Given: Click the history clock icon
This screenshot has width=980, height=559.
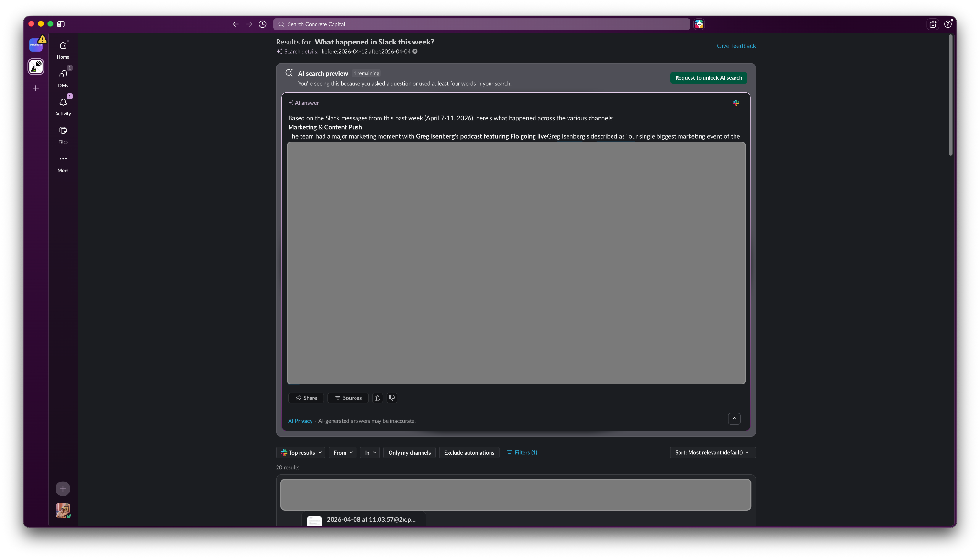Looking at the screenshot, I should 262,24.
